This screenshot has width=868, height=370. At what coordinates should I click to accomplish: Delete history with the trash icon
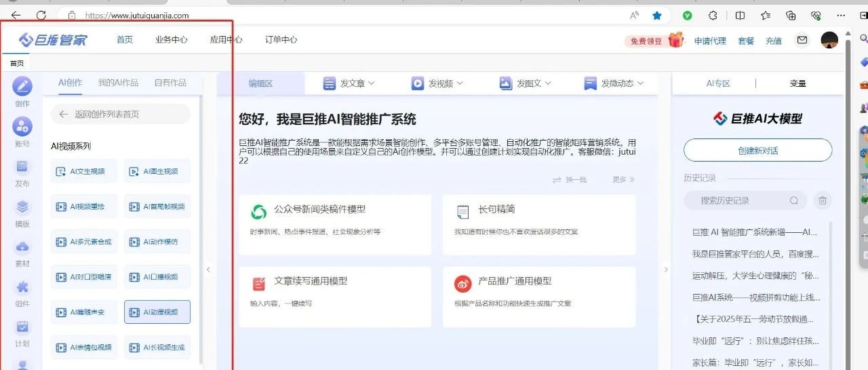coord(823,200)
